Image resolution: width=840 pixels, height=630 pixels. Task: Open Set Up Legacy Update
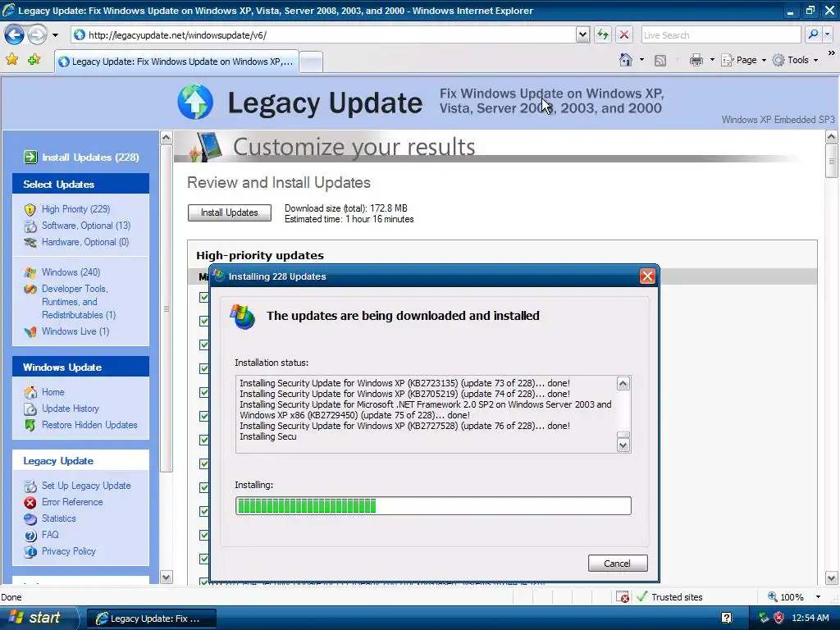[x=86, y=486]
